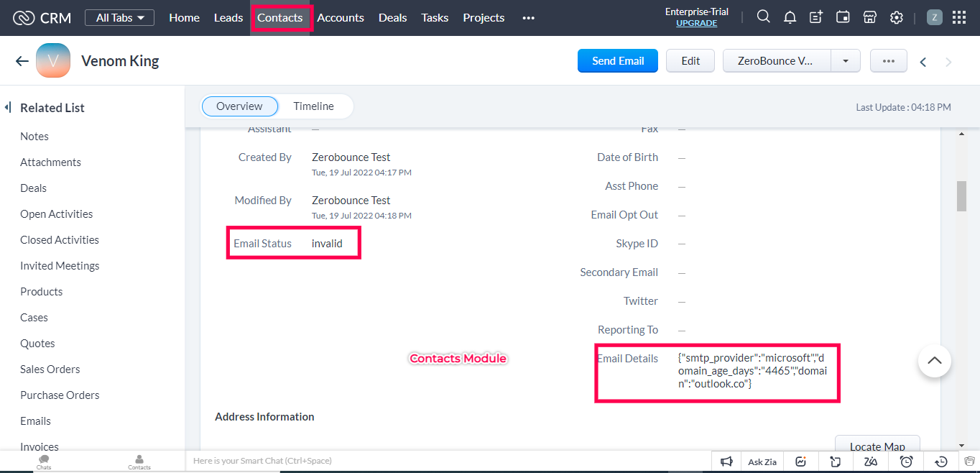
Task: Switch to the Timeline view
Action: click(313, 106)
